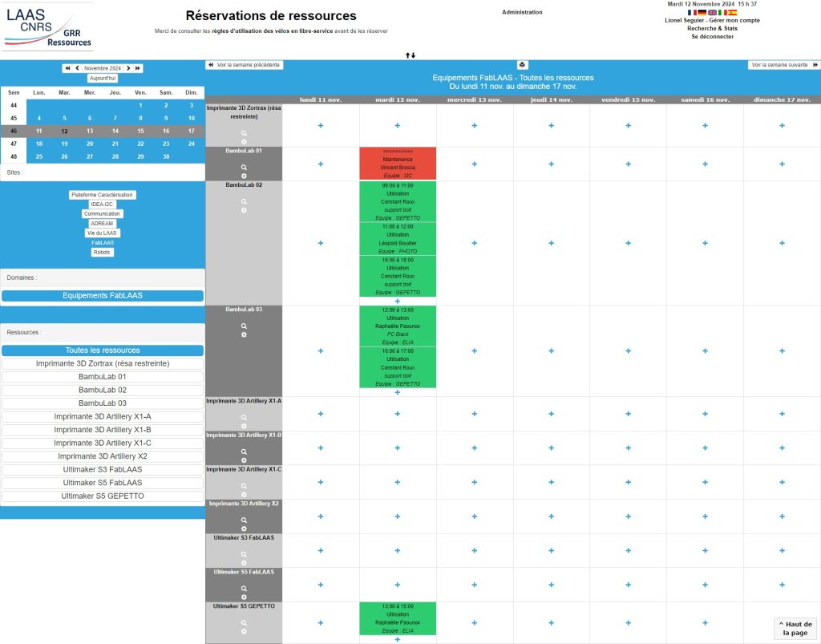This screenshot has height=644, width=821.
Task: Add reservation for Artillery X1-C on dimanche 17 nov.
Action: 783,482
